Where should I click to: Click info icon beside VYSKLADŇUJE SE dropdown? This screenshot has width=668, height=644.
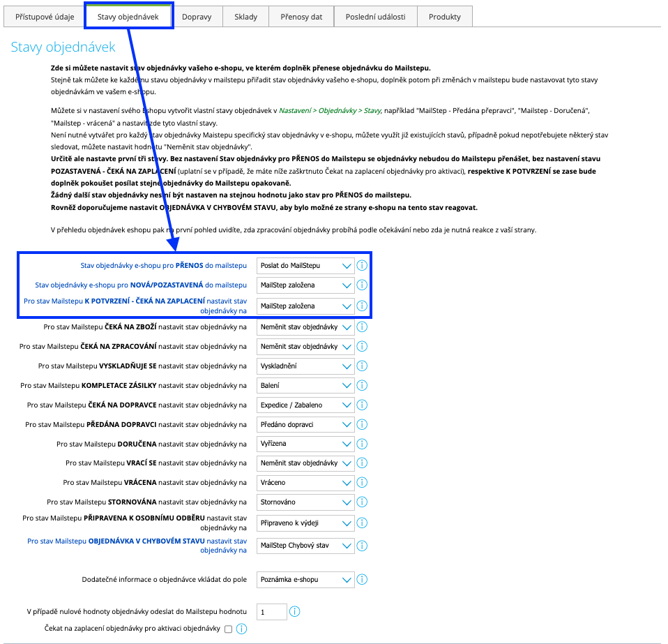click(362, 365)
